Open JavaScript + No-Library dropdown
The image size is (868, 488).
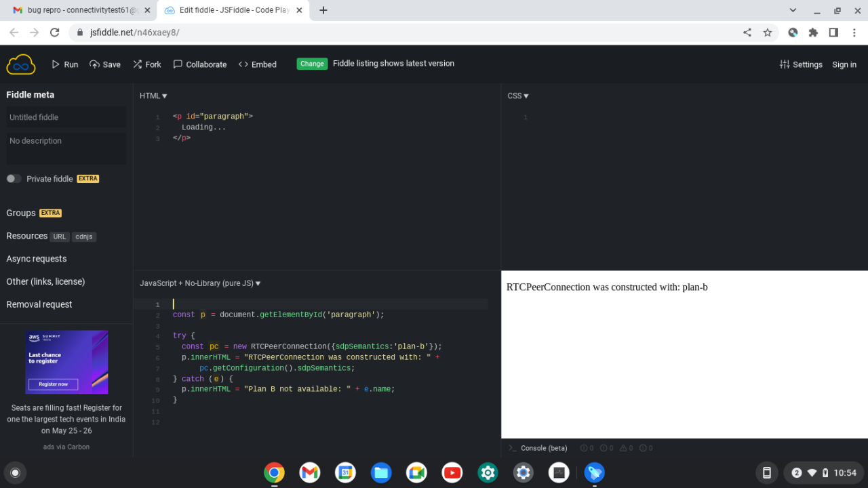pos(200,283)
